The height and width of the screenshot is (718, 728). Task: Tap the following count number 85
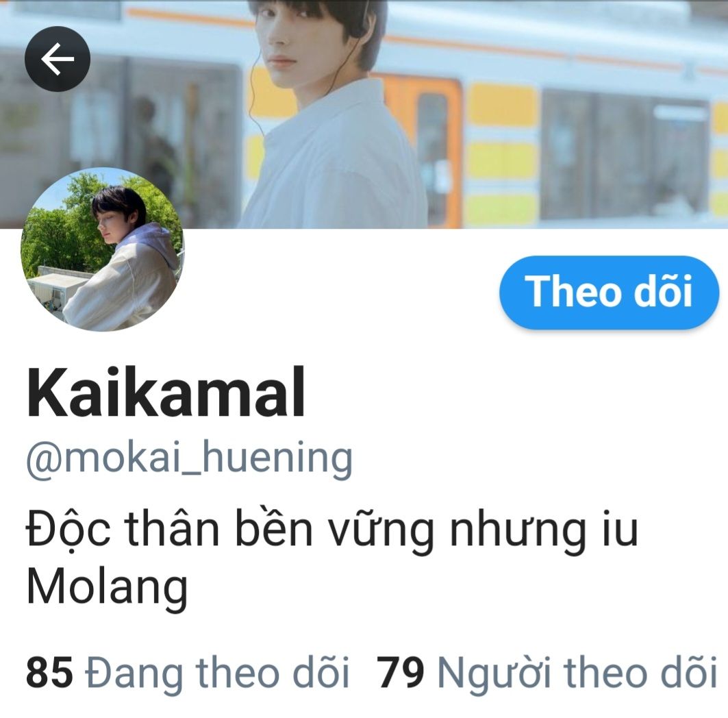(50, 672)
